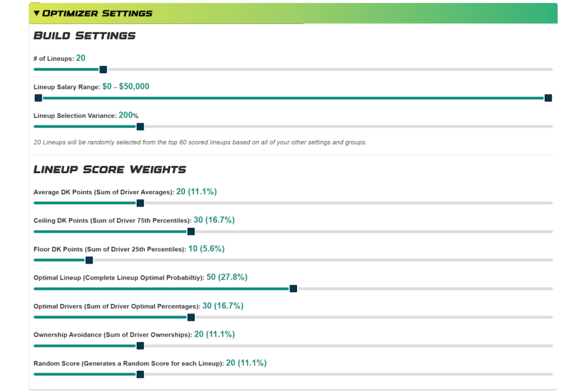Click the Lineup Score Weights heading
The width and height of the screenshot is (588, 392).
click(110, 169)
